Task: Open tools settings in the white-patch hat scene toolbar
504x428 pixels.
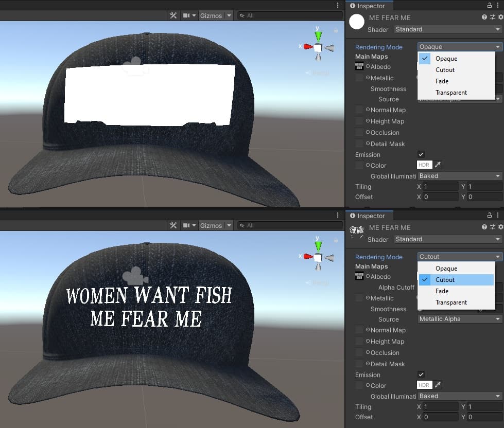Action: click(x=173, y=15)
